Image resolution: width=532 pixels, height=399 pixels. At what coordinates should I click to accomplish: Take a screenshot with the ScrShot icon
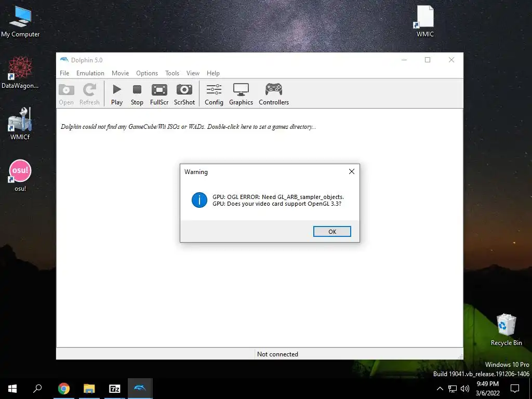(184, 95)
